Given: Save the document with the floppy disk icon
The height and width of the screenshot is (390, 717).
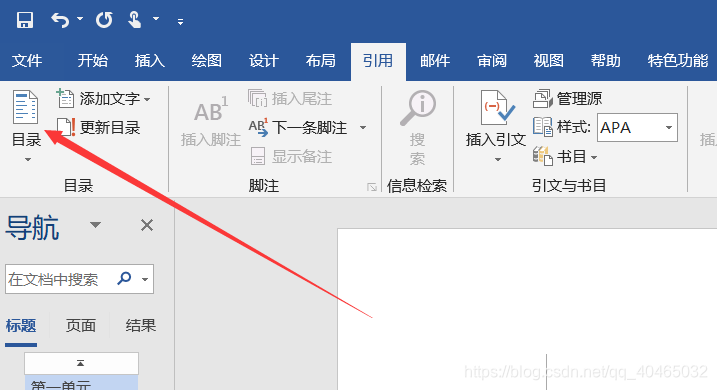Looking at the screenshot, I should 25,20.
